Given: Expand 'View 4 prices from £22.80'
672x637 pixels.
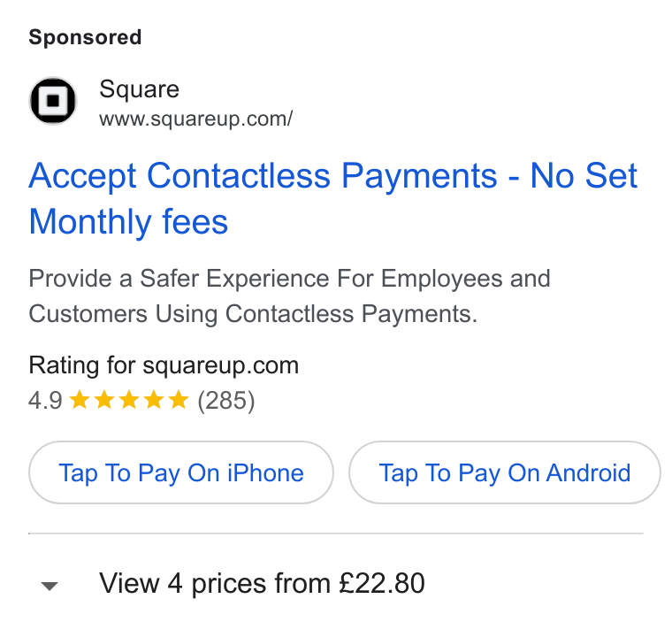Looking at the screenshot, I should click(x=262, y=583).
